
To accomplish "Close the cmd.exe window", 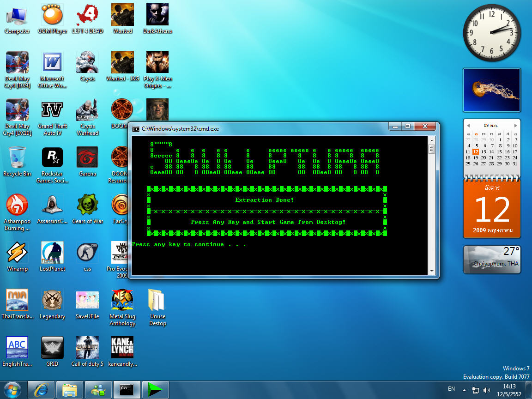I will click(x=424, y=126).
